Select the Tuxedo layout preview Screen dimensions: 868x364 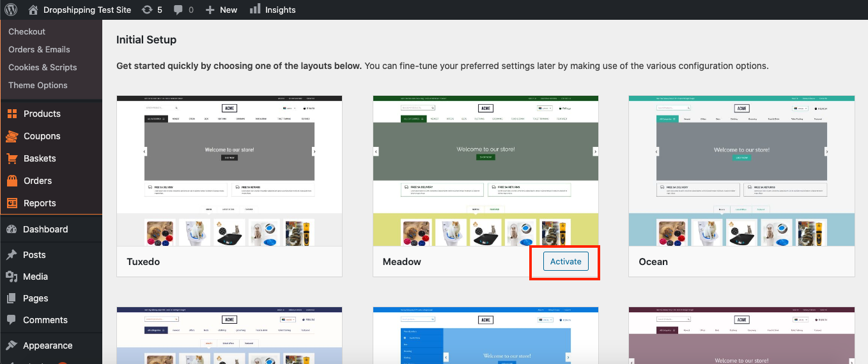[229, 171]
